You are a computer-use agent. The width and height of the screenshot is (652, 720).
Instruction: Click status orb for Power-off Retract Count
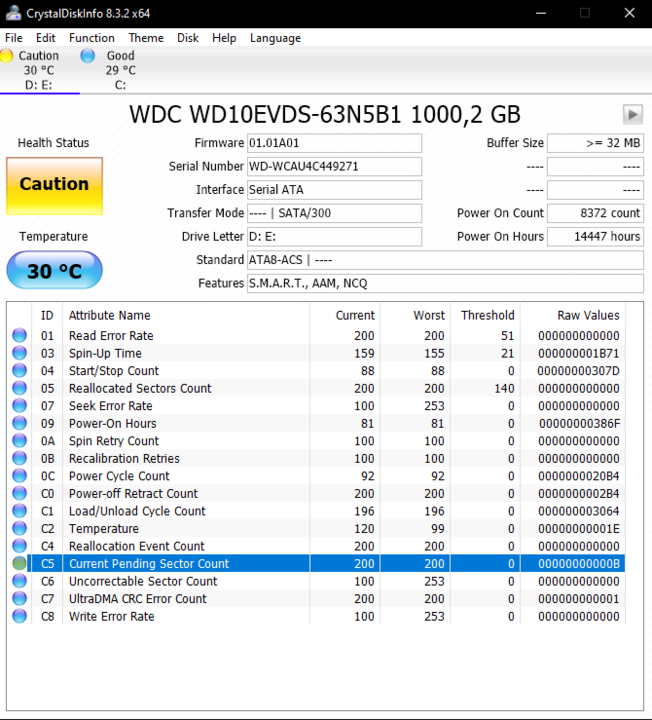click(19, 493)
